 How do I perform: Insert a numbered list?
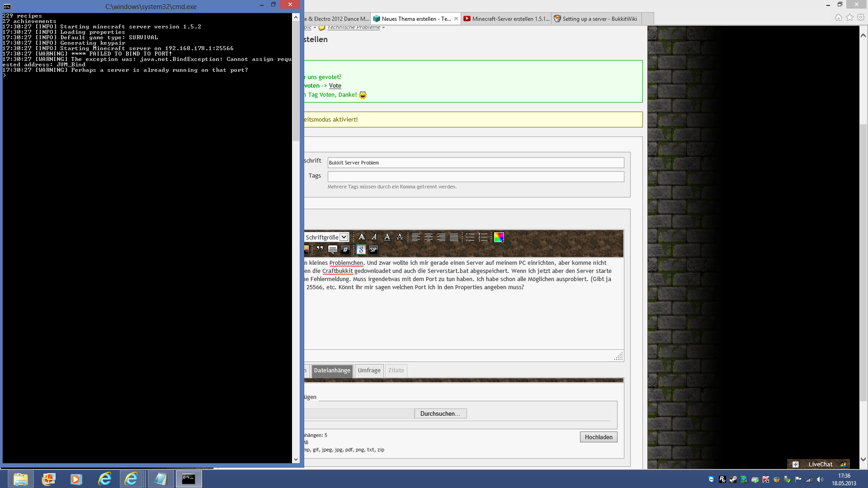tap(483, 237)
